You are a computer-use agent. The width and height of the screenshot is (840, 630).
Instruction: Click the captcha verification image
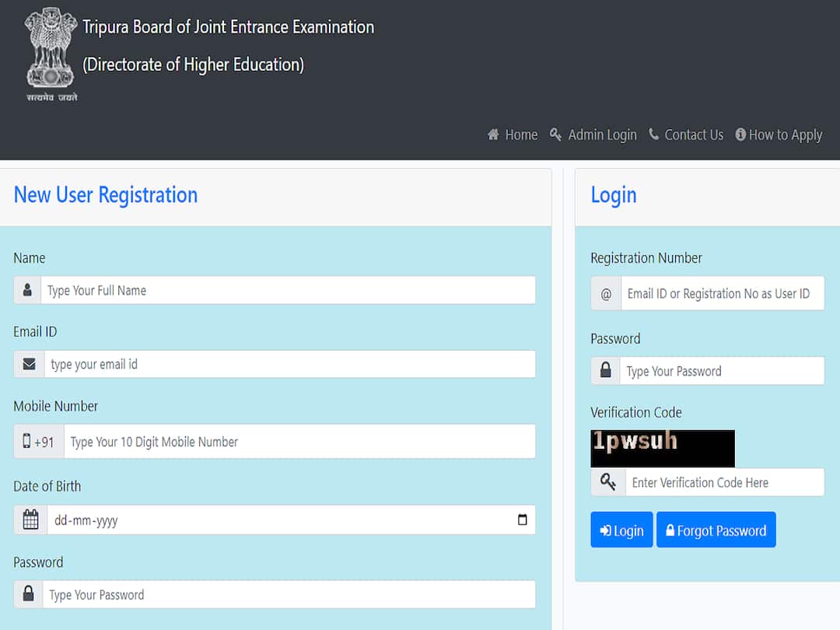[x=663, y=449]
